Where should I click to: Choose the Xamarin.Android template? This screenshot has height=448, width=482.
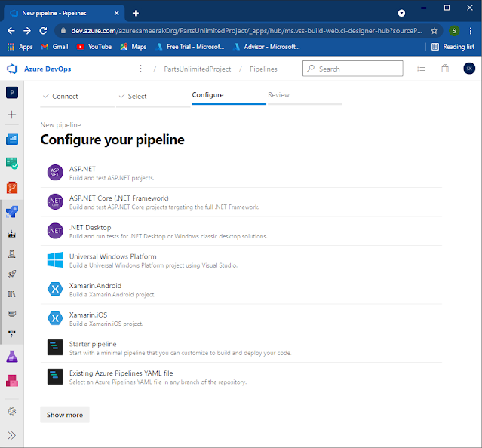(x=241, y=290)
